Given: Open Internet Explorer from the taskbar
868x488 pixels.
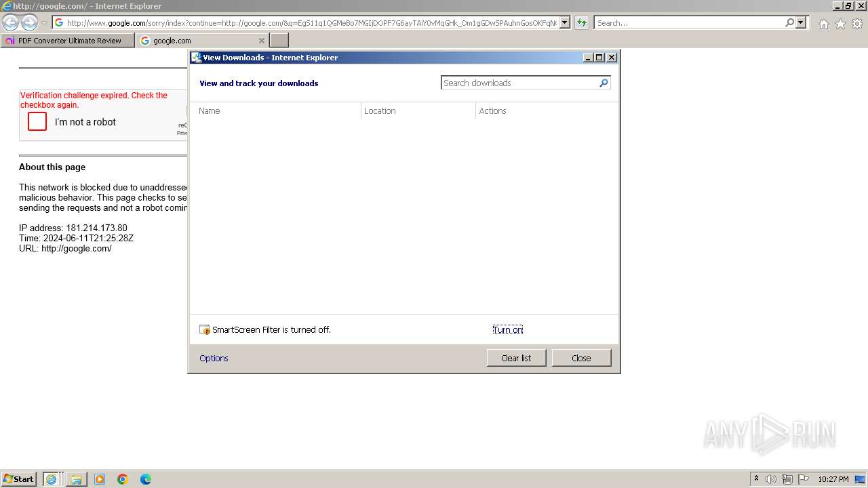Looking at the screenshot, I should (52, 479).
